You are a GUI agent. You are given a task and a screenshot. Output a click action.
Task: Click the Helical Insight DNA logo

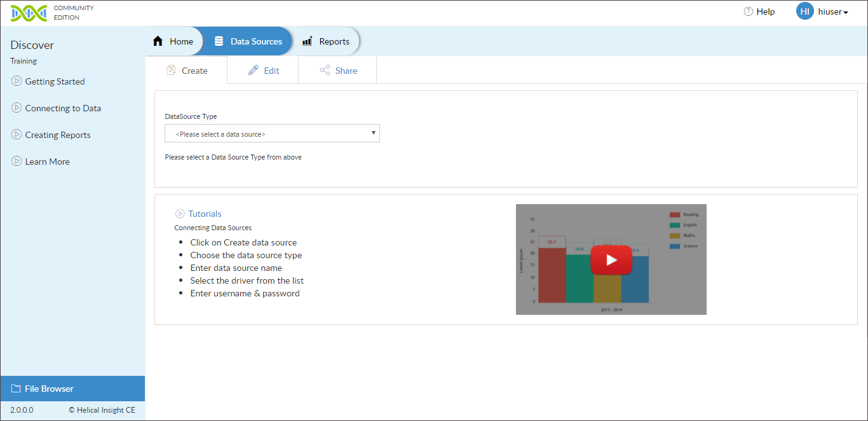pos(29,12)
